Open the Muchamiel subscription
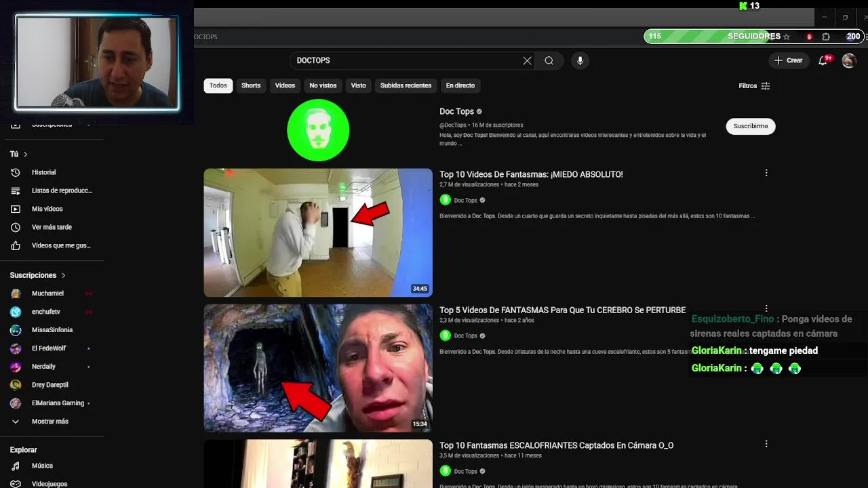This screenshot has width=868, height=488. coord(52,293)
